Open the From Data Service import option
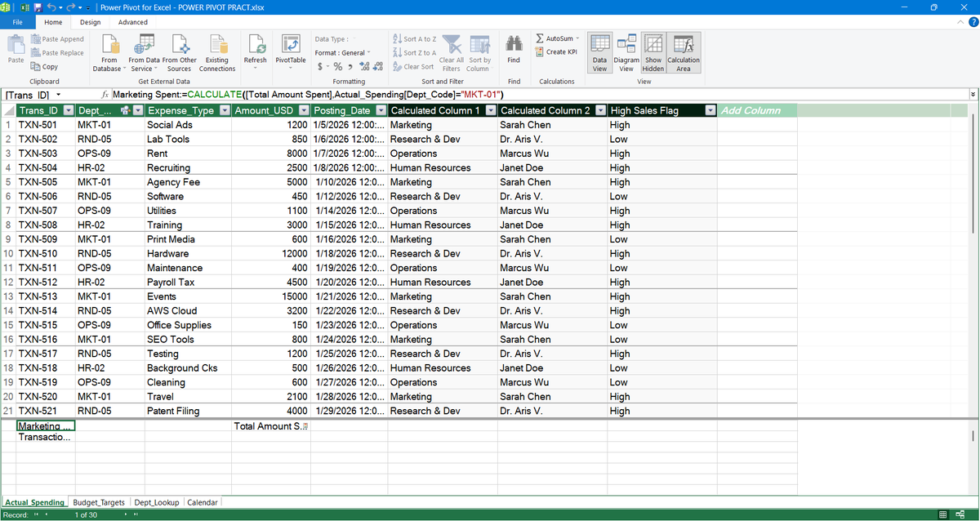Viewport: 980px width, 521px height. [x=144, y=53]
